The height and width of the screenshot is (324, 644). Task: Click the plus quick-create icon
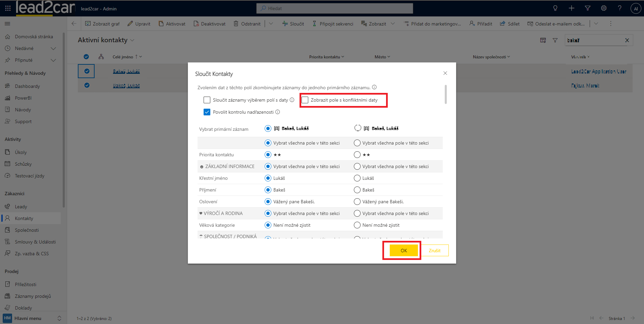click(571, 8)
